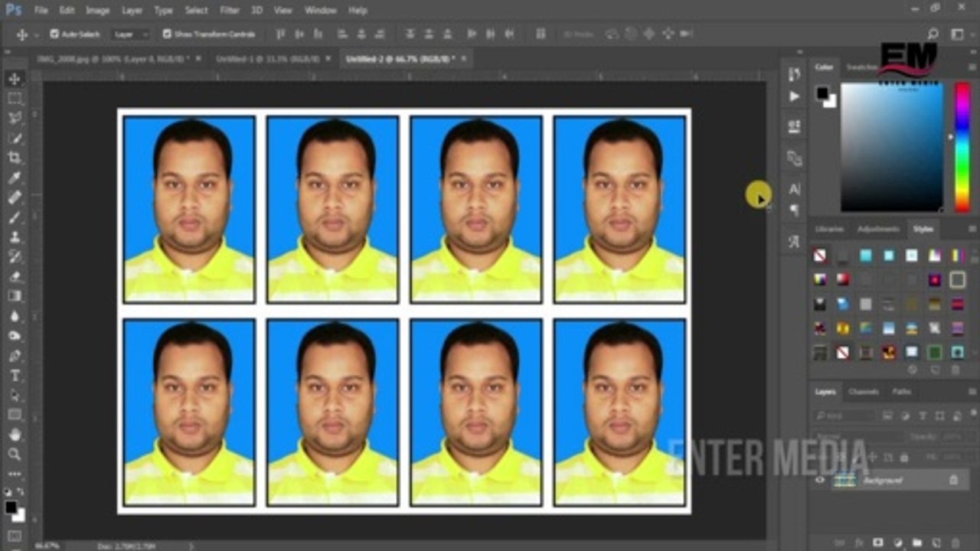
Task: Click the foreground color swatch in toolbox
Action: 11,507
